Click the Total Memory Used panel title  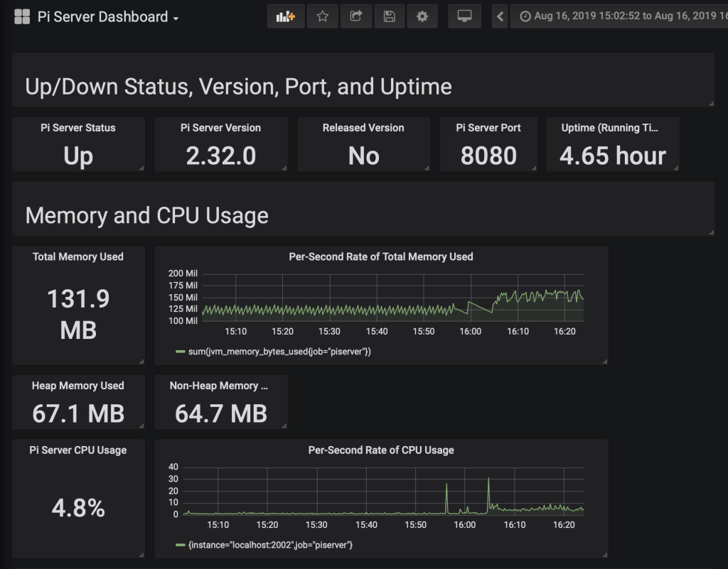[x=78, y=256]
